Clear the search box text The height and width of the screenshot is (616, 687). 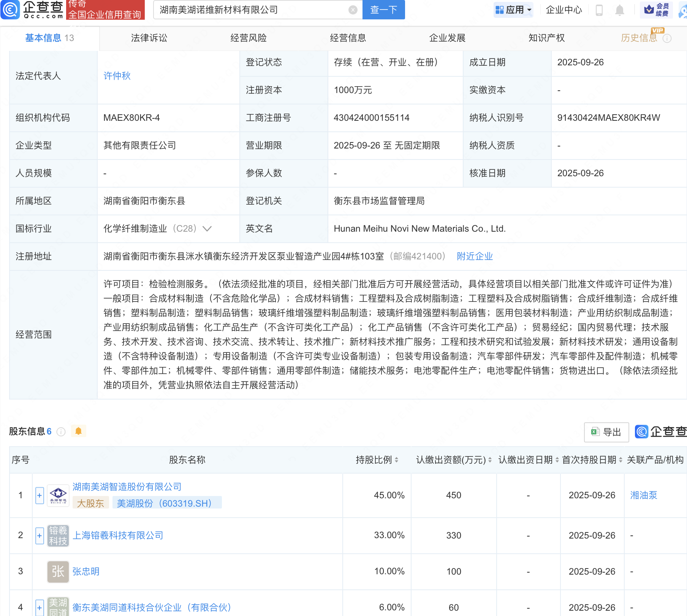coord(353,10)
